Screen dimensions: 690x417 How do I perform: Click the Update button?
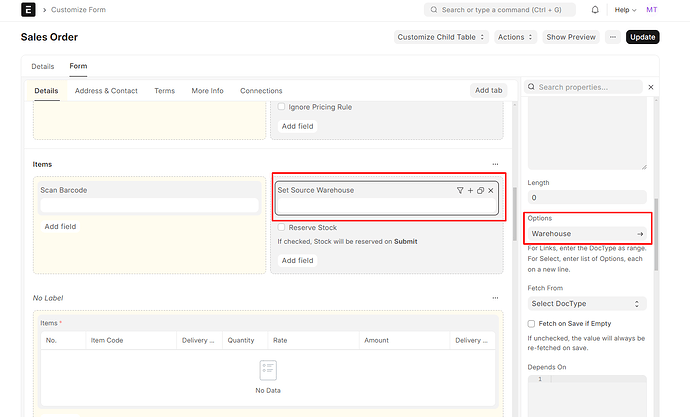point(642,37)
